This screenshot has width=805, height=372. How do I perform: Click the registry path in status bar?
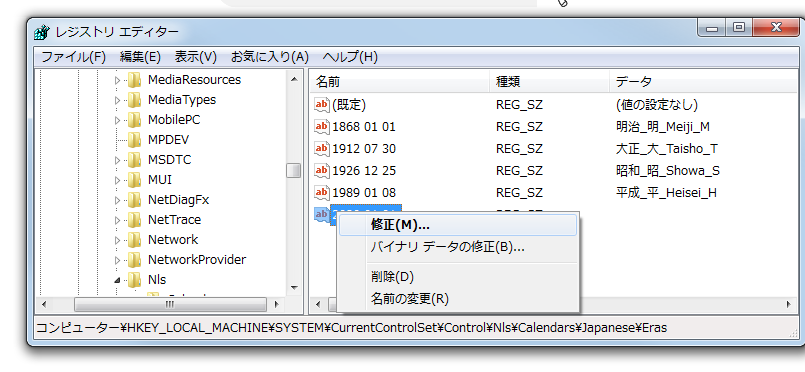352,327
